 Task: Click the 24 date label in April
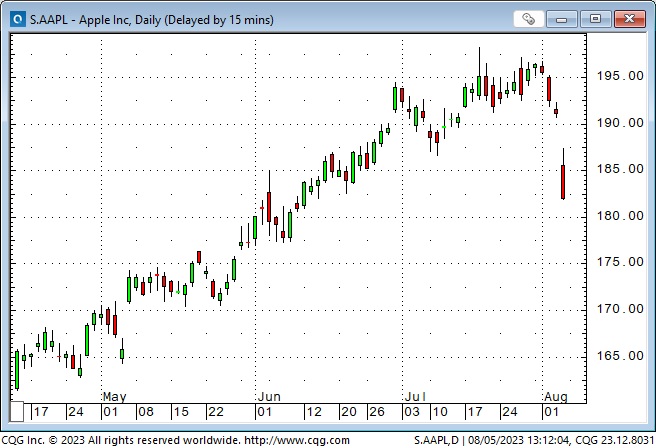[76, 412]
